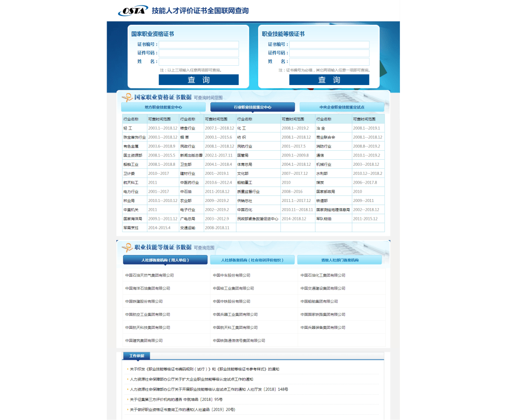Screen dimensions: 507x420
Task: Click the 军队物油 cell
Action: click(333, 219)
